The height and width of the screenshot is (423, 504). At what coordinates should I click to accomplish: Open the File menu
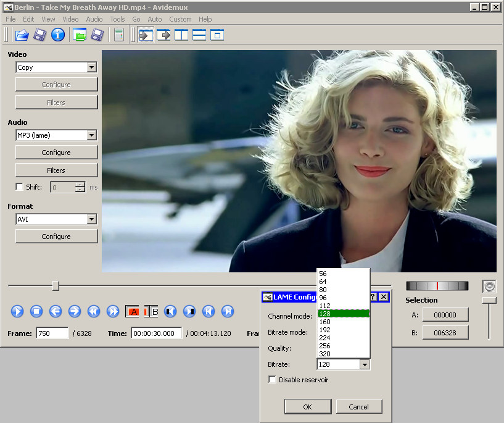point(10,19)
